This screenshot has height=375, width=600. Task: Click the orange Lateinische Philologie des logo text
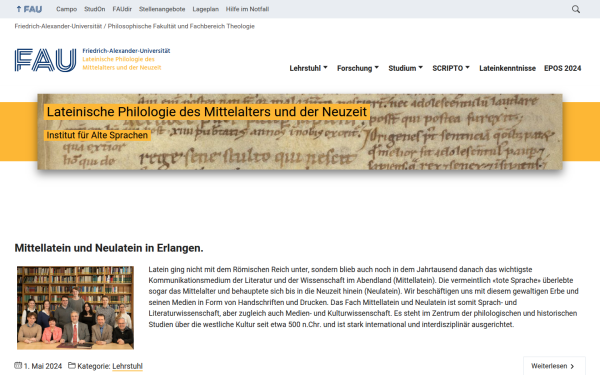tap(119, 59)
